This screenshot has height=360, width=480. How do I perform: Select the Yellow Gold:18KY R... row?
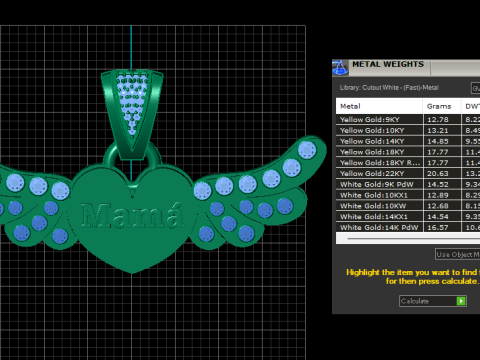[408, 163]
